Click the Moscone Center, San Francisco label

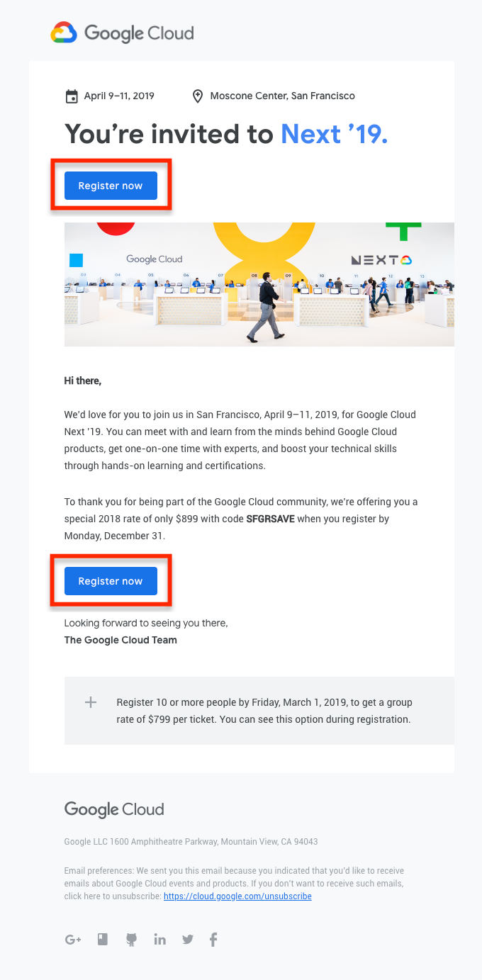pos(282,96)
